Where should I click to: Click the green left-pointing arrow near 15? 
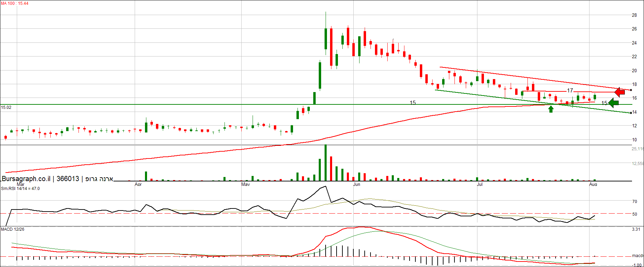tap(613, 103)
